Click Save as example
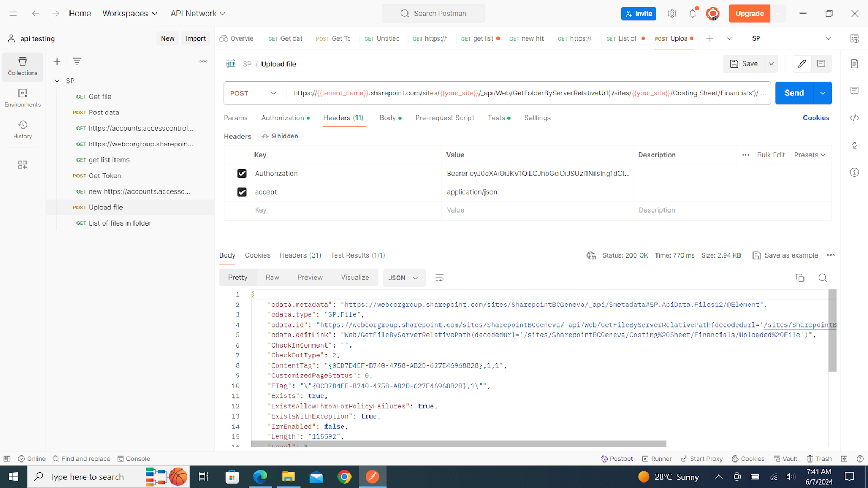868x488 pixels. (786, 255)
